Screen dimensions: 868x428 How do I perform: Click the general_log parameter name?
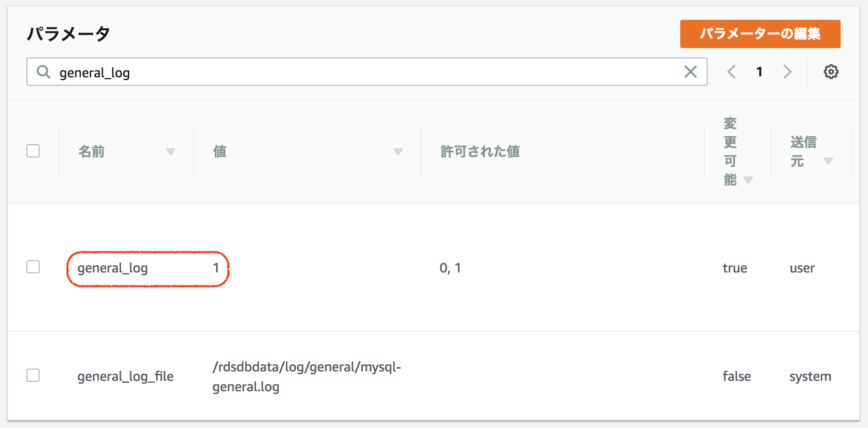113,268
